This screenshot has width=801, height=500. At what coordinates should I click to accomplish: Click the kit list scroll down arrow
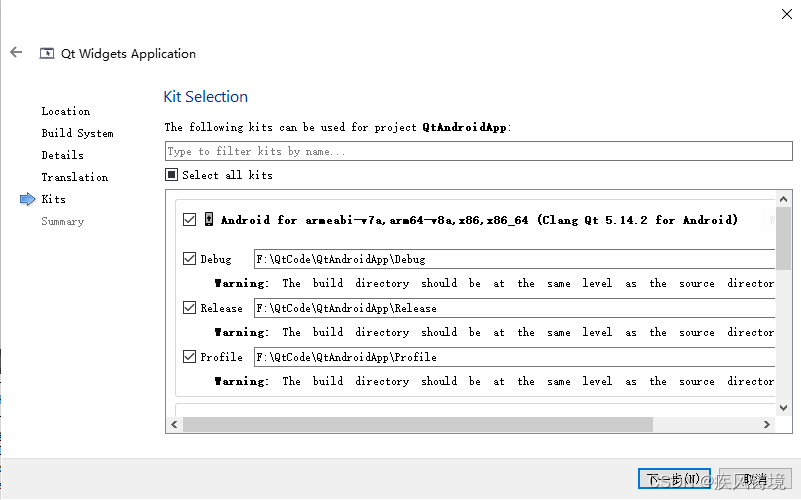coord(784,408)
